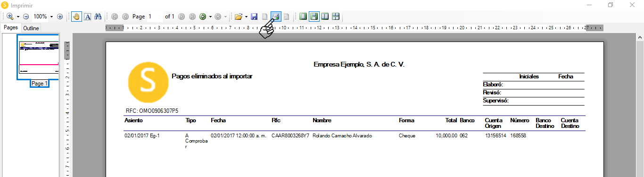The image size is (644, 177).
Task: Switch to the Outline tab
Action: (32, 28)
